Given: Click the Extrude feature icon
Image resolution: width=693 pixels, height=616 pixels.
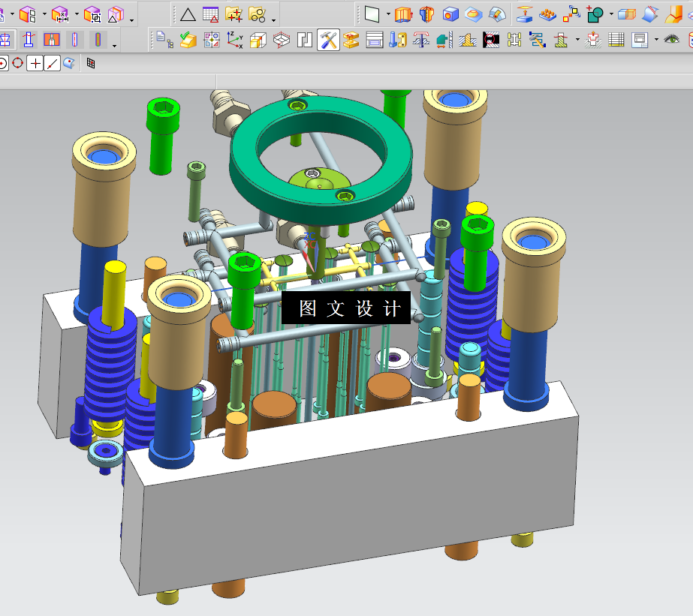Looking at the screenshot, I should click(403, 14).
